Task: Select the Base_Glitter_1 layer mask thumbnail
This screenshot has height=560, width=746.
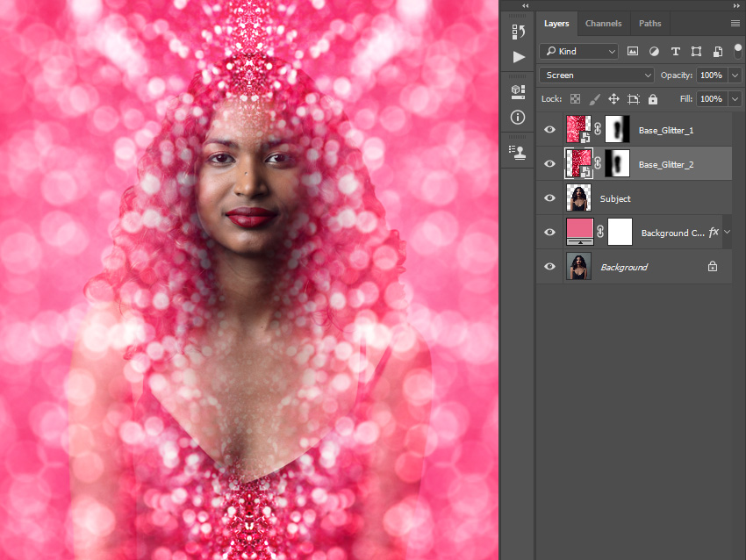Action: tap(617, 129)
